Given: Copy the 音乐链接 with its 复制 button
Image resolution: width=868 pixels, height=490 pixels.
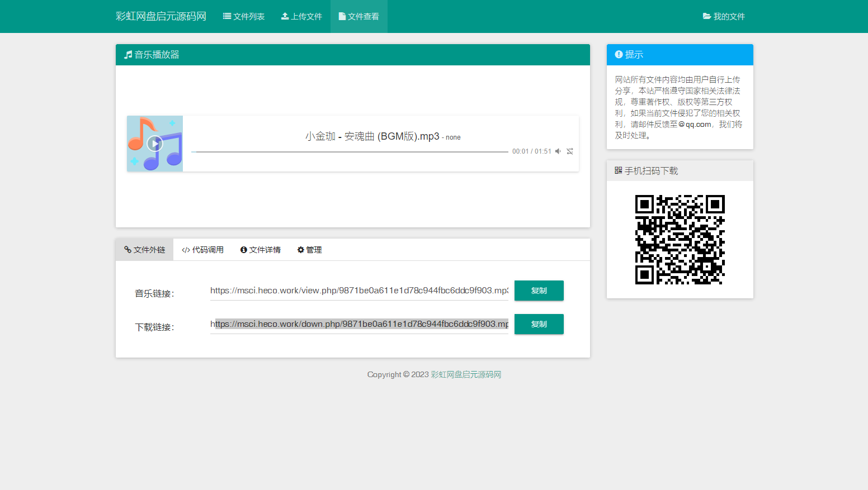Looking at the screenshot, I should tap(539, 291).
